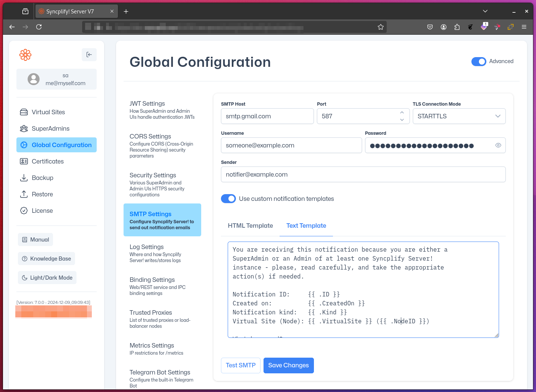Collapse the sidebar with the arrow icon
Image resolution: width=536 pixels, height=392 pixels.
pos(89,55)
